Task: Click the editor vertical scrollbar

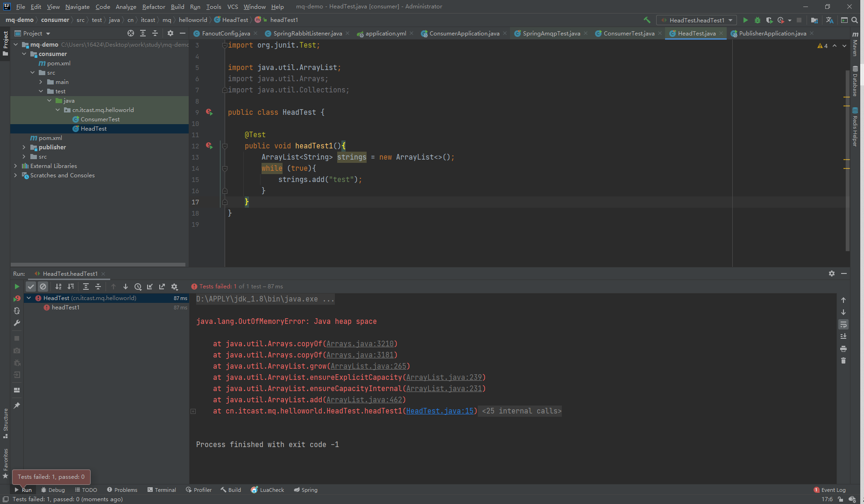Action: (x=847, y=161)
